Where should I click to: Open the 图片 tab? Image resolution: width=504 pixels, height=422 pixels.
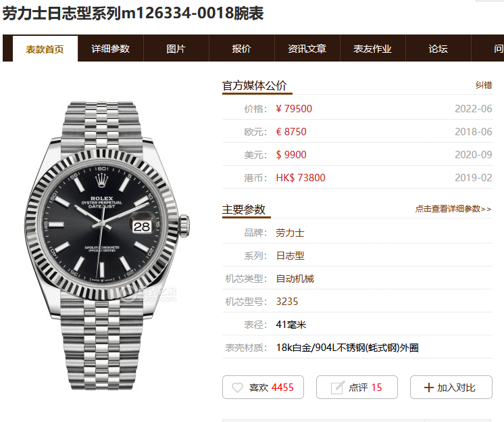[x=176, y=49]
